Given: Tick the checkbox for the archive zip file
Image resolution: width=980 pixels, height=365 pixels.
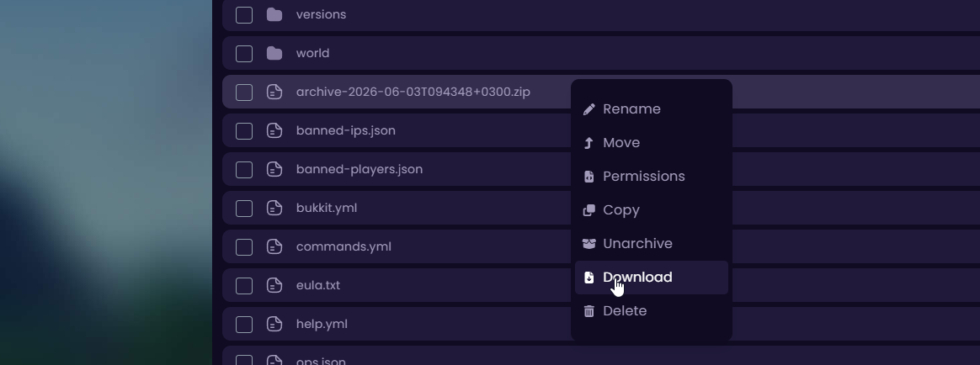Looking at the screenshot, I should click(244, 93).
